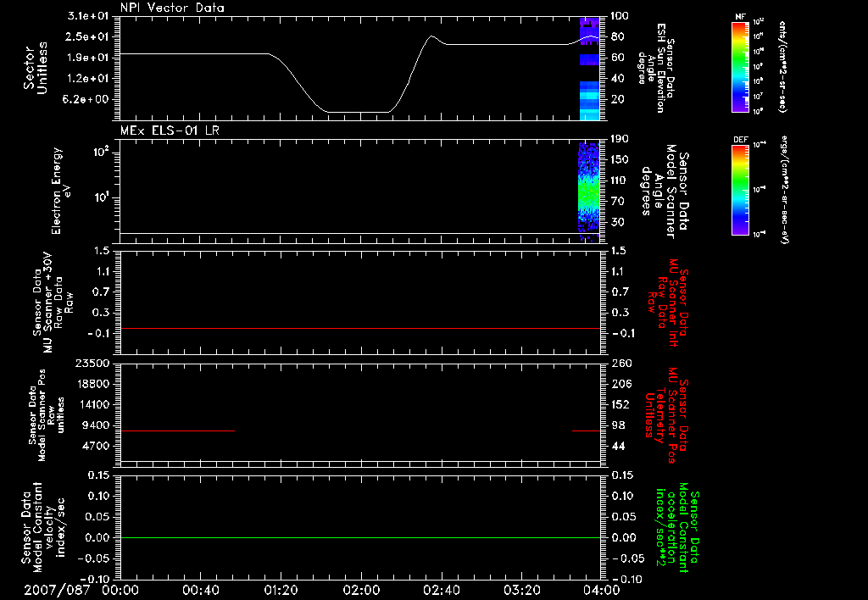The height and width of the screenshot is (600, 868).
Task: Click the 02:00 time axis label
Action: tap(361, 590)
